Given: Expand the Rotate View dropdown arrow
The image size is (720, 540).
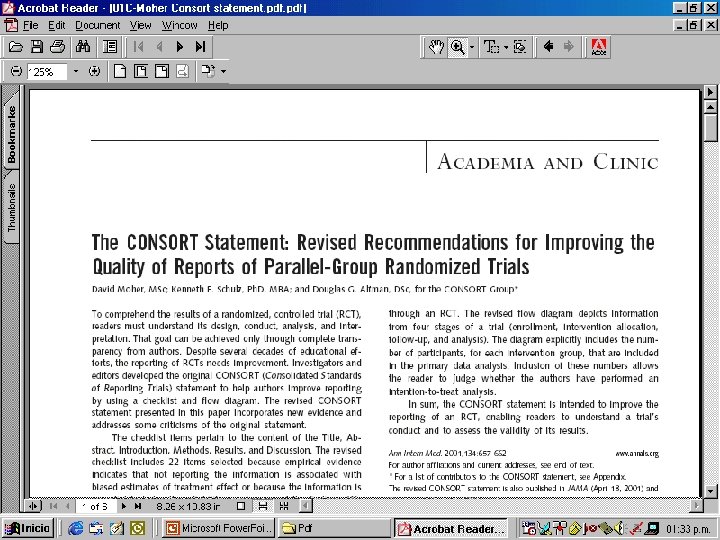Looking at the screenshot, I should [223, 71].
